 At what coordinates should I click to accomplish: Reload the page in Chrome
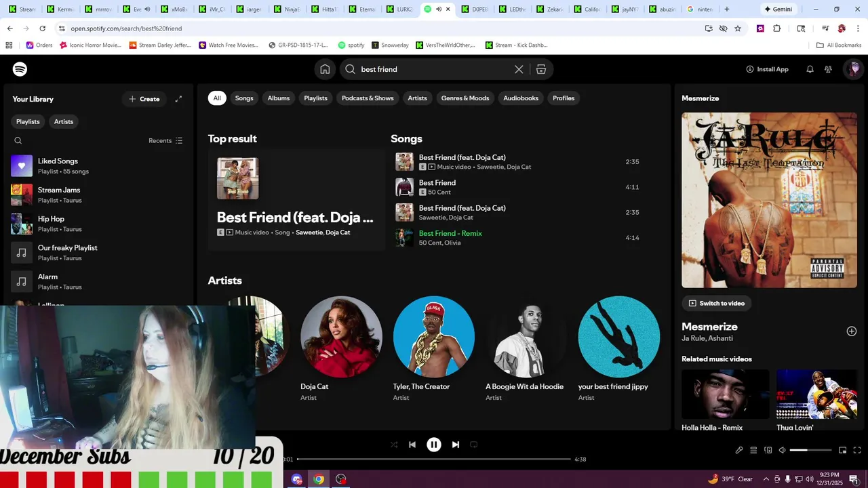click(42, 28)
